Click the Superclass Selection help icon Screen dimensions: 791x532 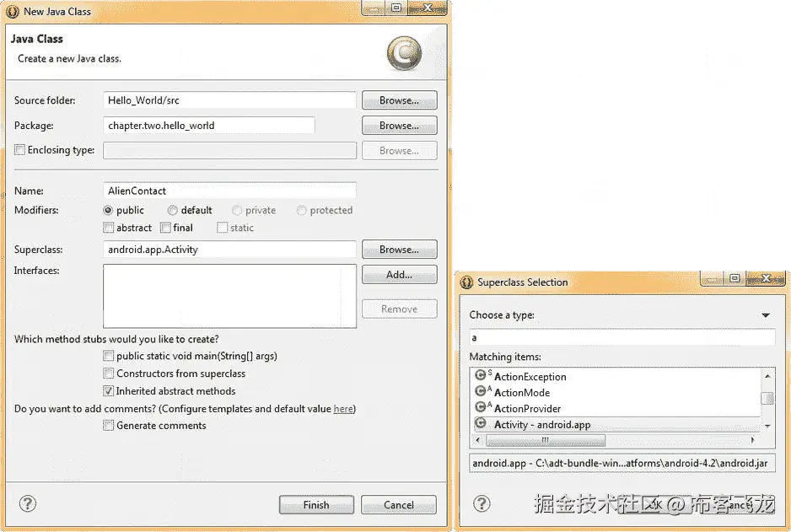click(482, 503)
